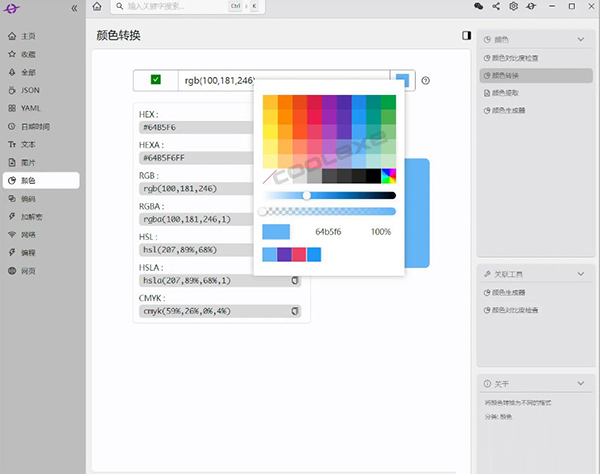The image size is (600, 474).
Task: Select the rainbow custom color square
Action: tap(388, 177)
